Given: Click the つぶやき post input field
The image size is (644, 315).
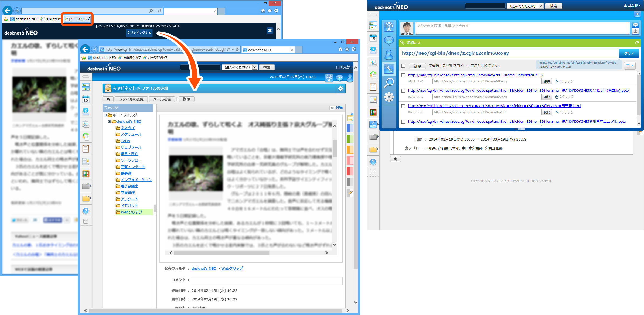Looking at the screenshot, I should coord(522,28).
